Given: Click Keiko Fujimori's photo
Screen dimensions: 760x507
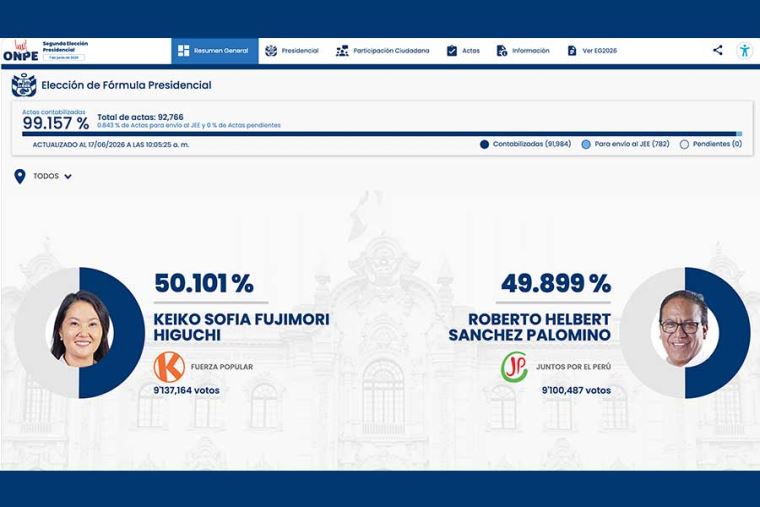Looking at the screenshot, I should pyautogui.click(x=80, y=329).
